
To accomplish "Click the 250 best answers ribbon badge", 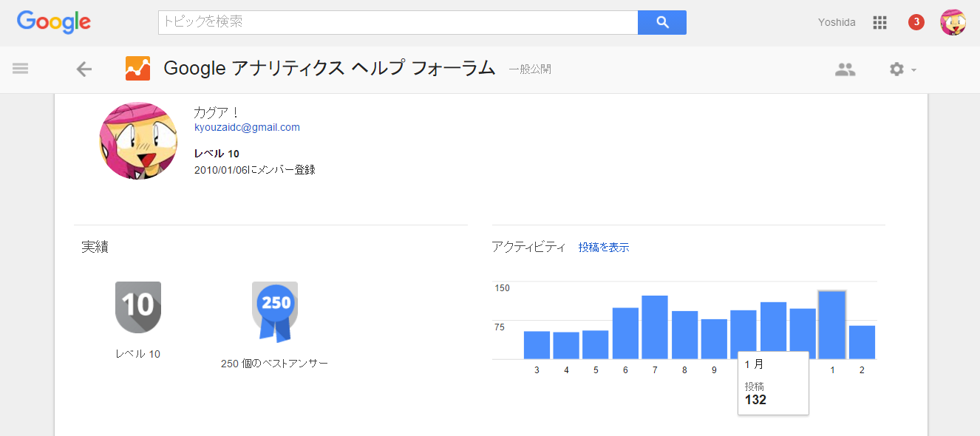I will [275, 311].
